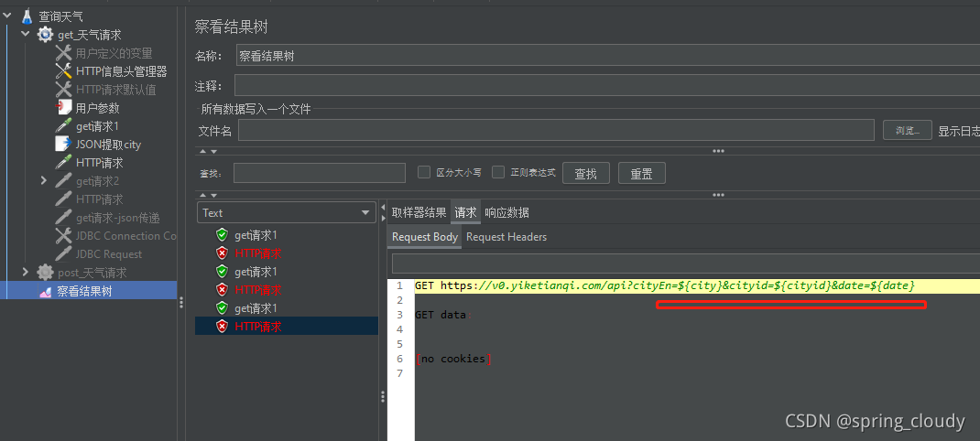This screenshot has height=441, width=980.
Task: Click the 查找 search text field
Action: point(320,172)
